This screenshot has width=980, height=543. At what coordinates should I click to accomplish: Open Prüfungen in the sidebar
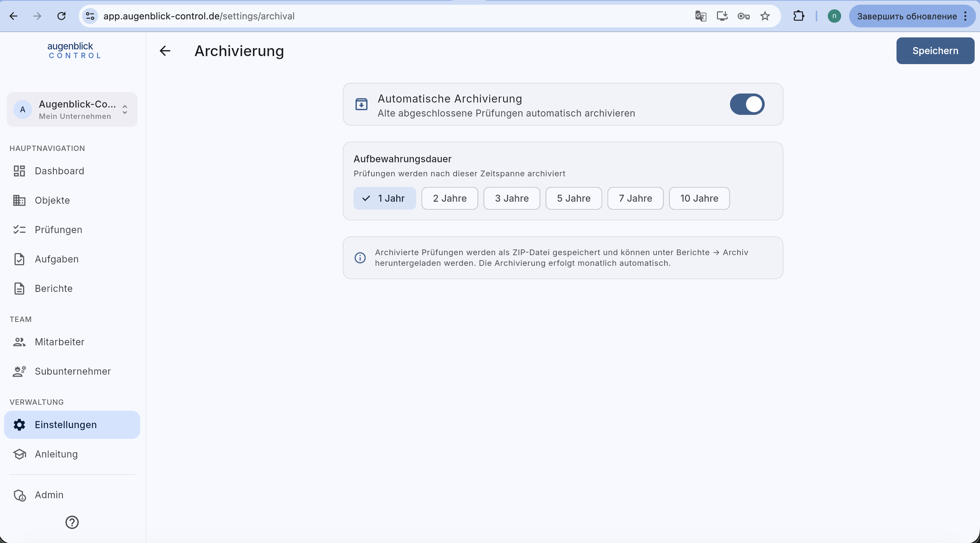72,229
